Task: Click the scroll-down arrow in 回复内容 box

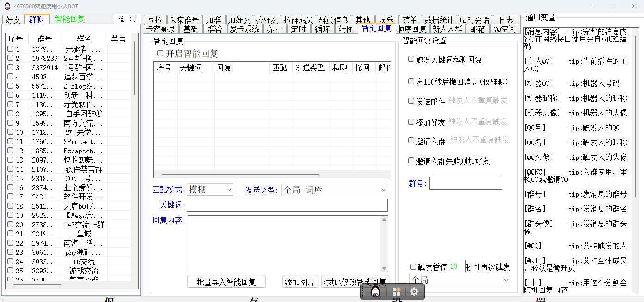Action: click(384, 268)
